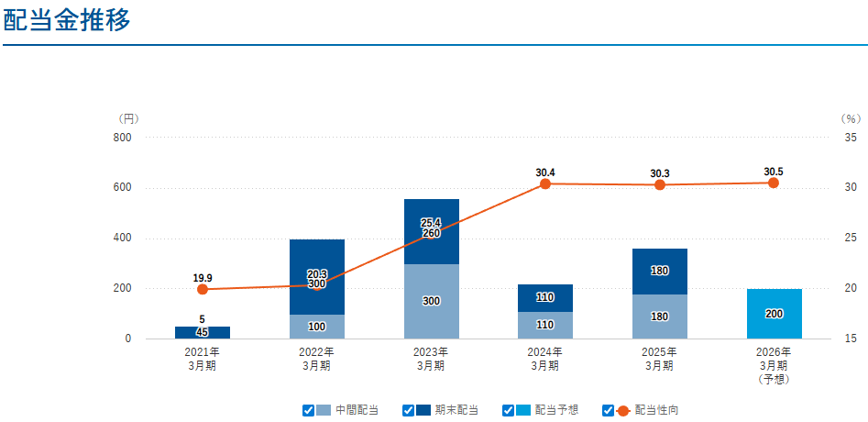Click the cyan 配当予想 legend swatch
Viewport: 868px width, 422px height.
coord(523,410)
